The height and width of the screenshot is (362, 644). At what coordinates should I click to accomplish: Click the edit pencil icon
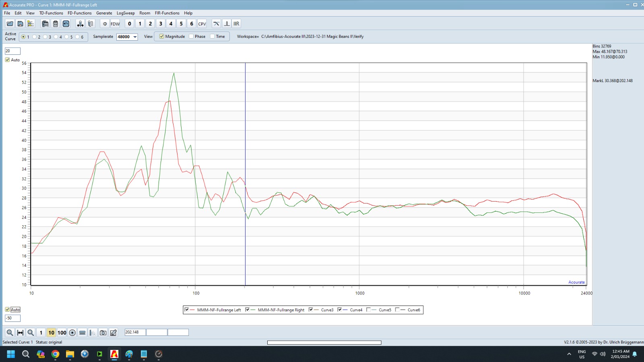click(x=114, y=333)
